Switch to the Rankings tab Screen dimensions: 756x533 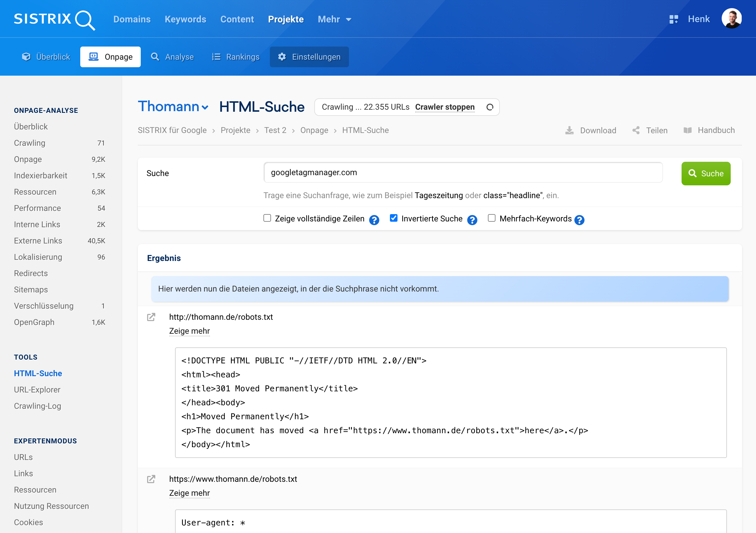tap(236, 57)
